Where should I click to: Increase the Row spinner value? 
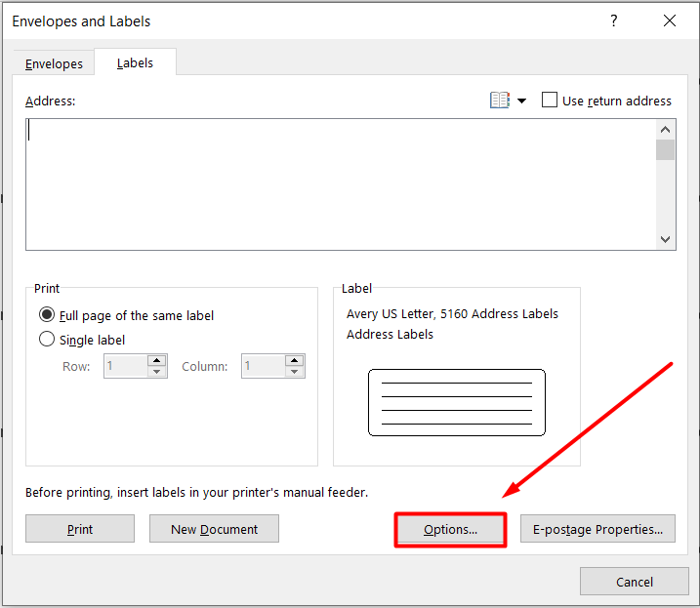[157, 360]
